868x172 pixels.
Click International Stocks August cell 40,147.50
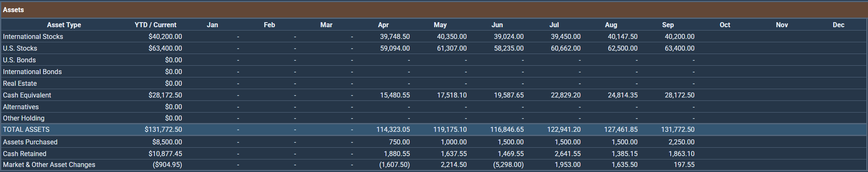(623, 36)
